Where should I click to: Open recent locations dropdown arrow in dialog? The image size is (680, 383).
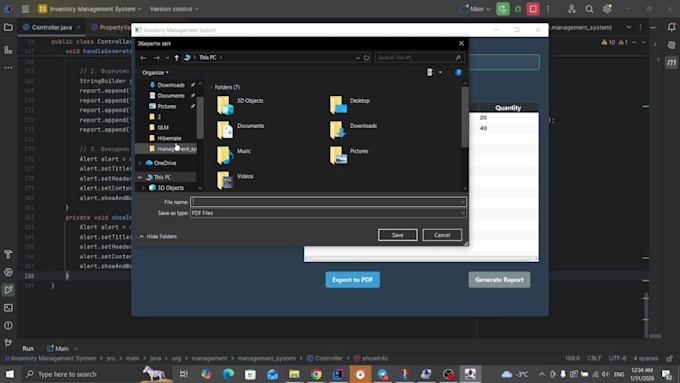coord(167,58)
